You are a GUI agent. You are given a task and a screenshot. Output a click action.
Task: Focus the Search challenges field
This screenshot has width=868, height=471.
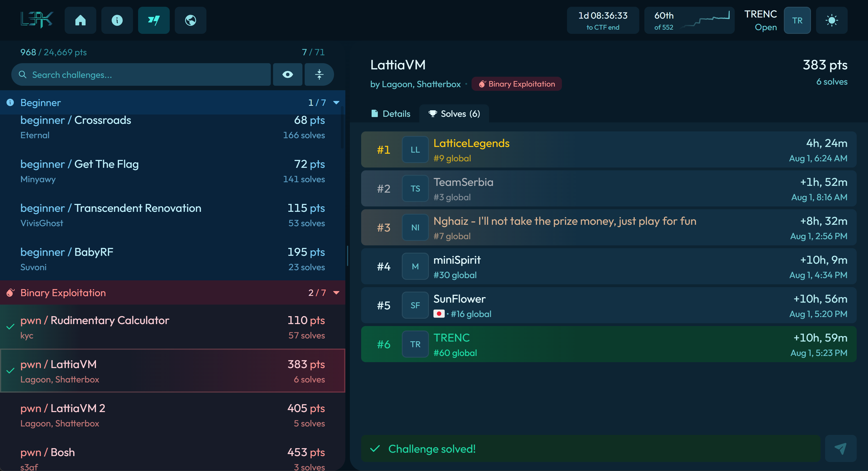(141, 74)
